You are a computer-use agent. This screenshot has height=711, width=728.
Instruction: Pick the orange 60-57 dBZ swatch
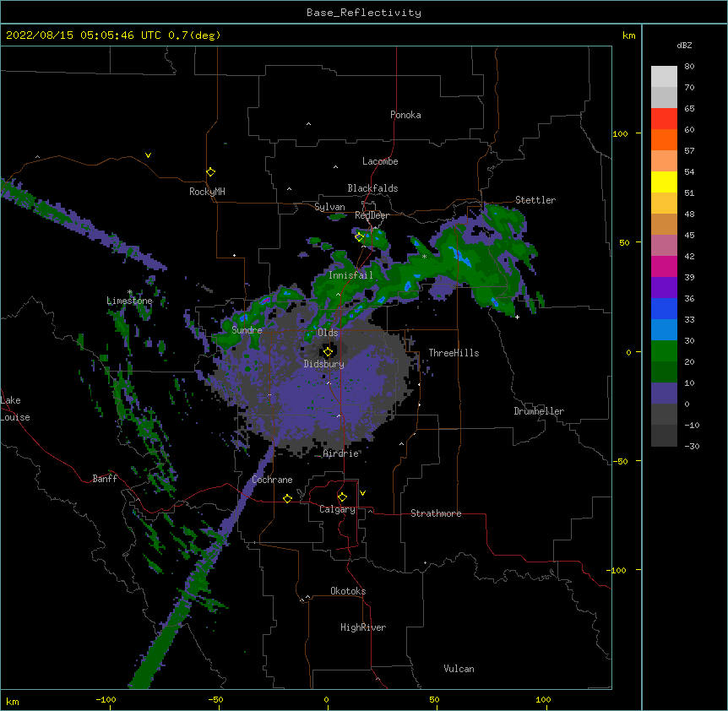[x=664, y=140]
